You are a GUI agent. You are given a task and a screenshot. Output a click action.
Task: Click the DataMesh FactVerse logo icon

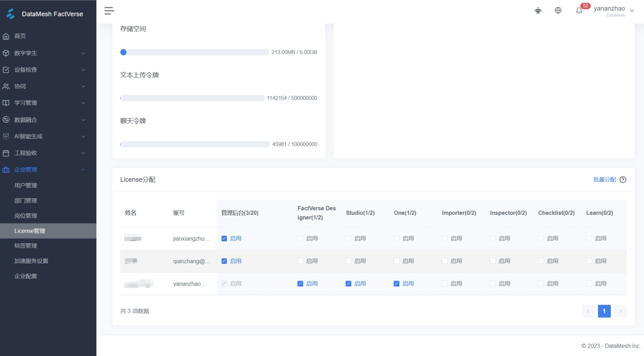tap(10, 14)
